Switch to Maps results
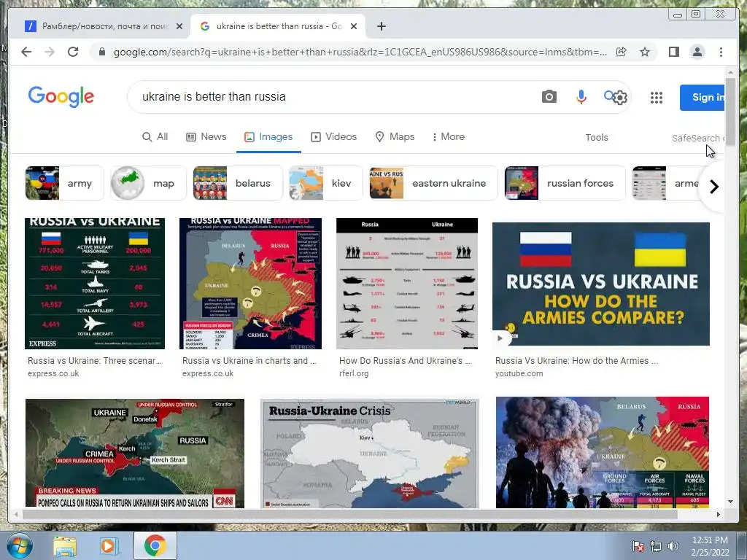This screenshot has height=560, width=747. coord(395,136)
